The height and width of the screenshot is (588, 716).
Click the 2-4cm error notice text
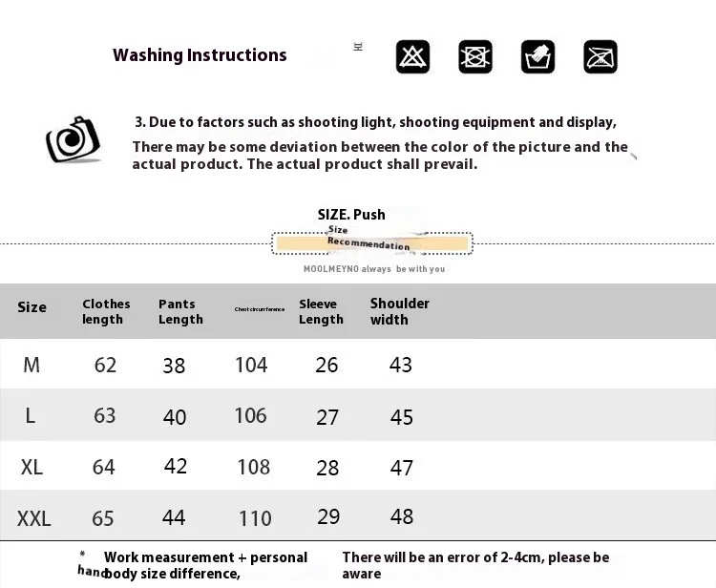475,565
